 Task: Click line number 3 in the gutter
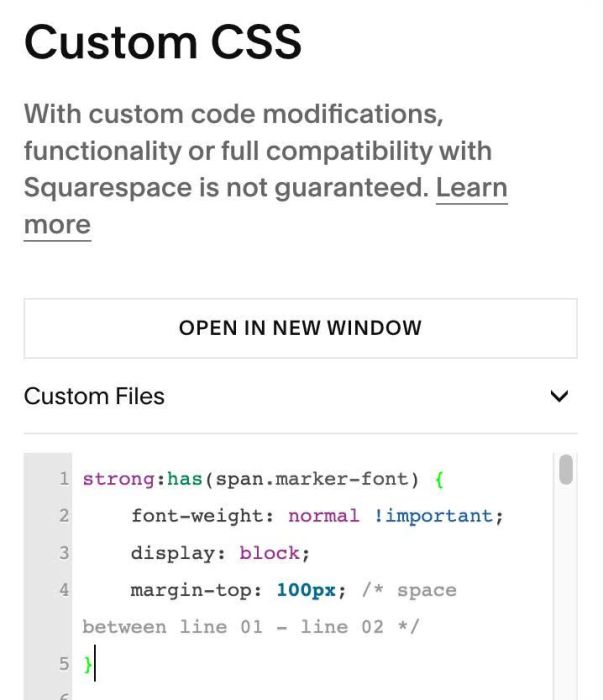(x=64, y=553)
